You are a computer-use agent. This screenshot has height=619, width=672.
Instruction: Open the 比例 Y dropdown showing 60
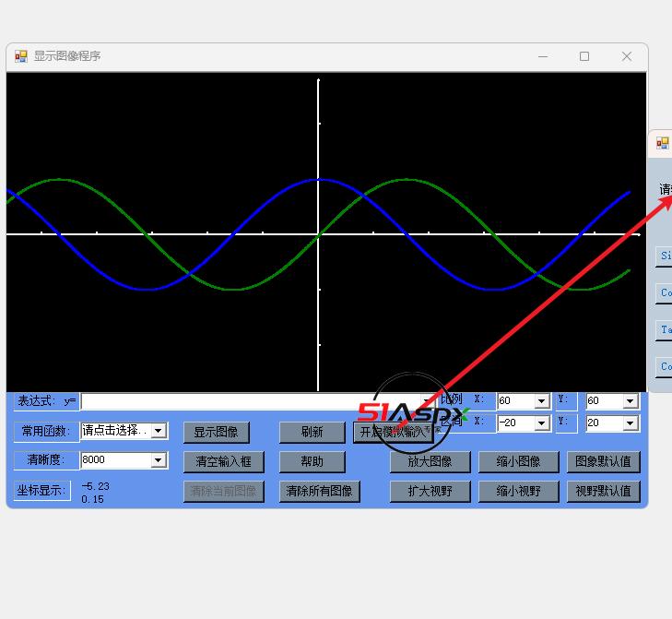click(x=631, y=401)
